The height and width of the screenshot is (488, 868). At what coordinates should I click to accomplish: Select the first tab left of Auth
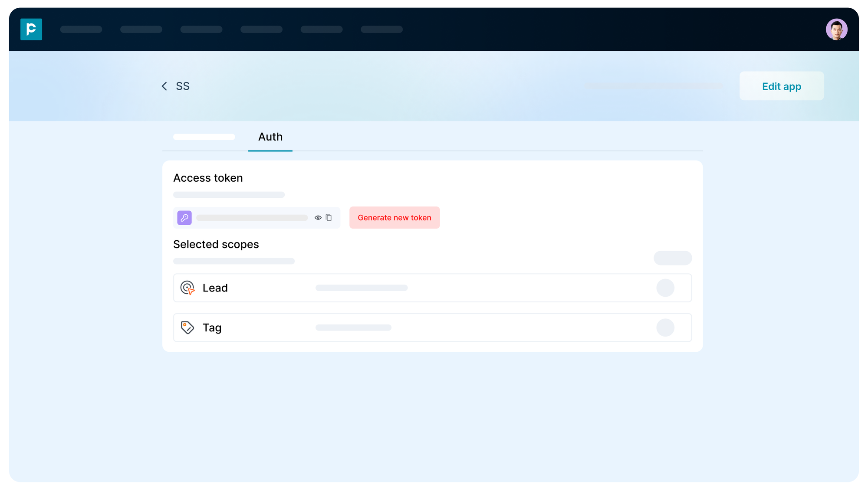[204, 137]
